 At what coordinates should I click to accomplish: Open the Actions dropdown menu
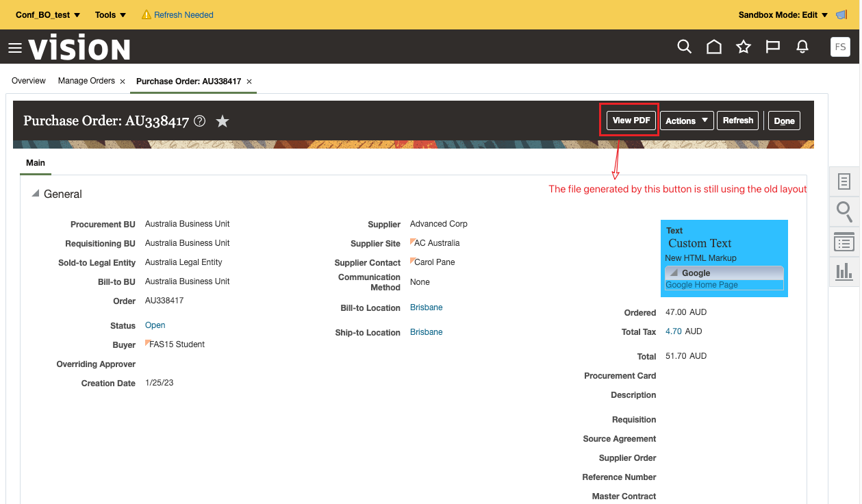coord(687,121)
